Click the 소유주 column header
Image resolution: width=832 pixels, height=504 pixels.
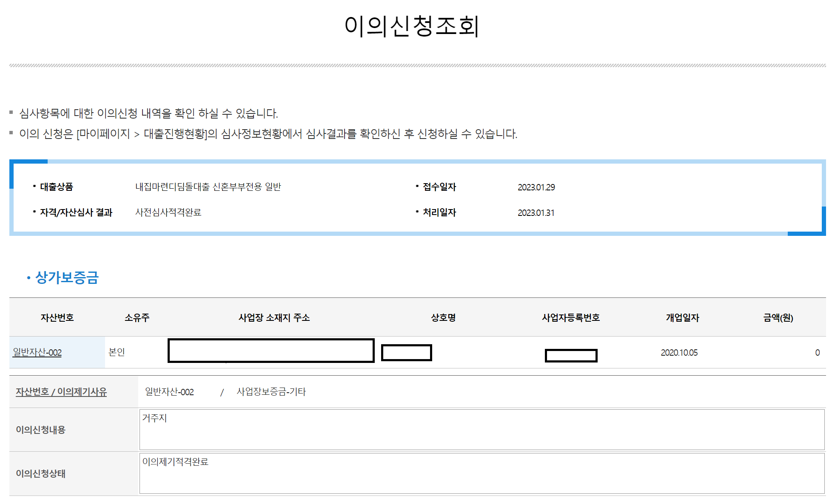tap(137, 317)
